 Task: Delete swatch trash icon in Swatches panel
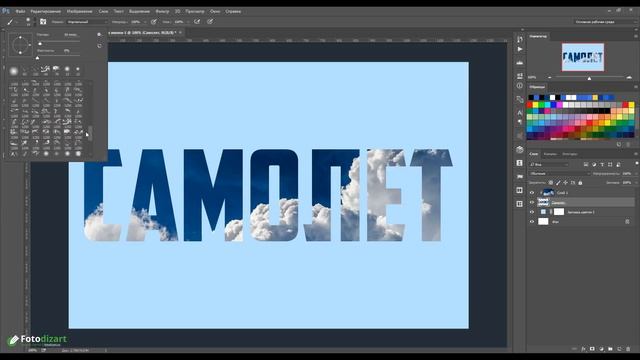tap(628, 144)
